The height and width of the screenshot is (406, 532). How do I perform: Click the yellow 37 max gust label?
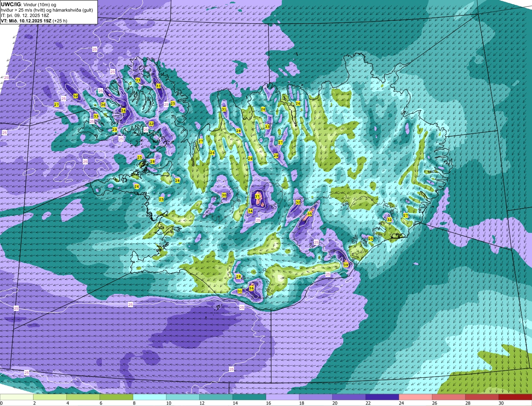[x=257, y=196]
